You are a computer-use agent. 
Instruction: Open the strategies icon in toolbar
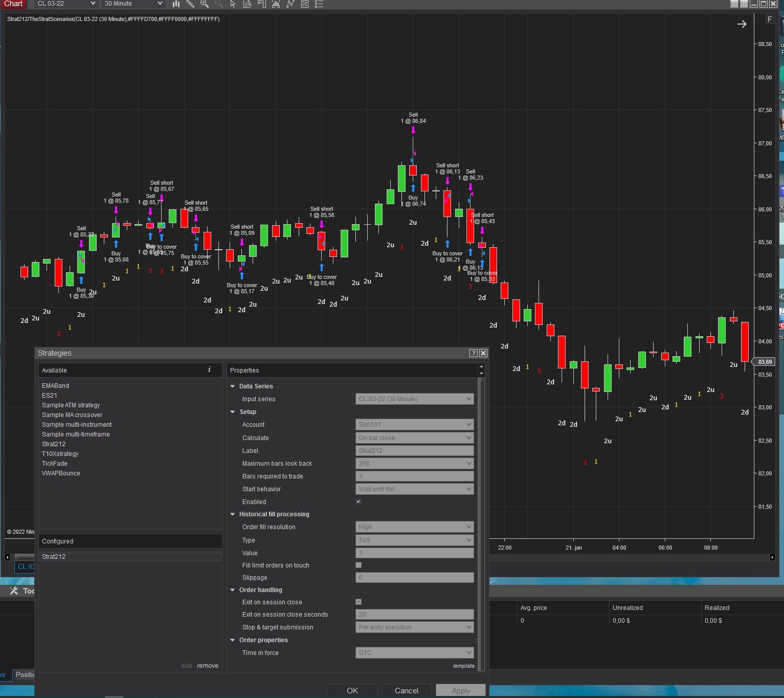point(290,4)
